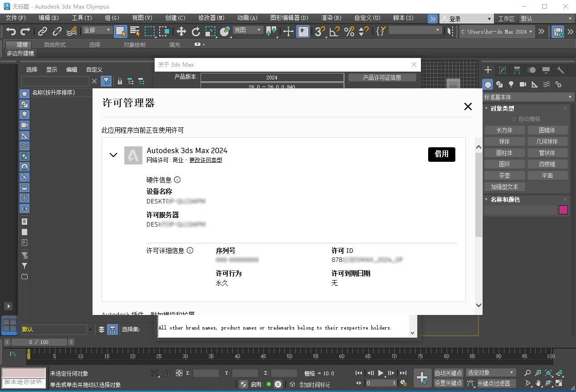Viewport: 576px width, 392px height.
Task: Select the Select and Move tool
Action: click(181, 31)
